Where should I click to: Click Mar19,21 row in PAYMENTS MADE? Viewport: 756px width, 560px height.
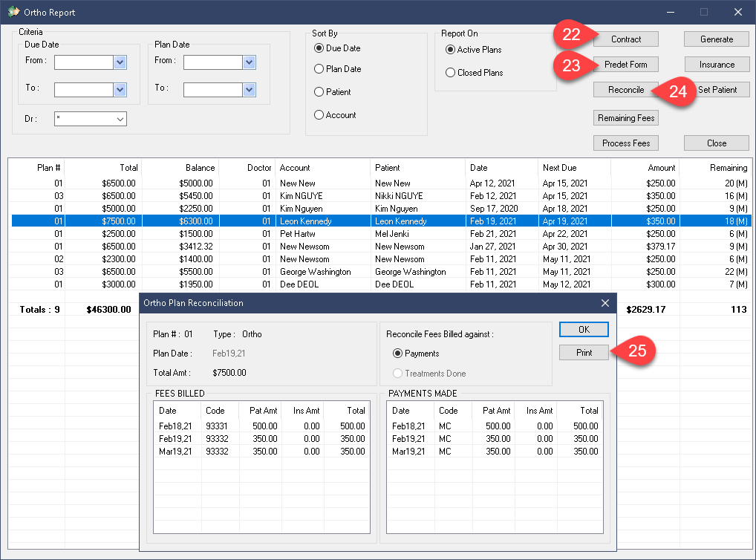495,452
